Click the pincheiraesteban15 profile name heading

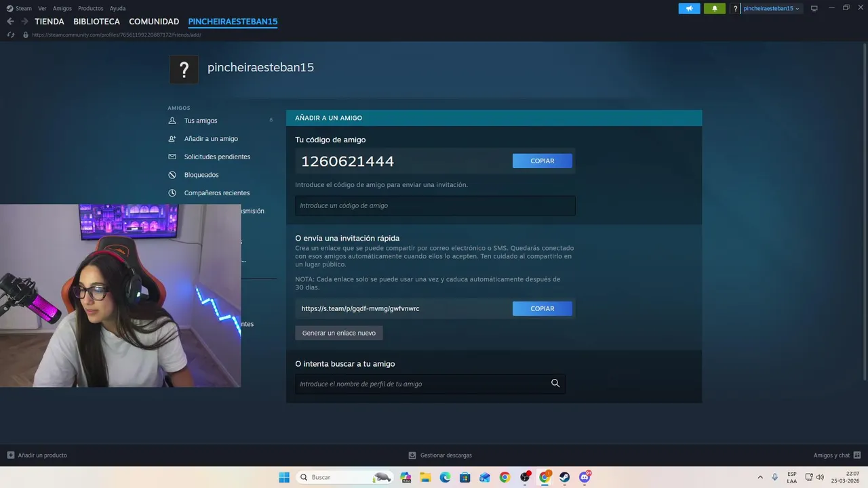pos(260,68)
